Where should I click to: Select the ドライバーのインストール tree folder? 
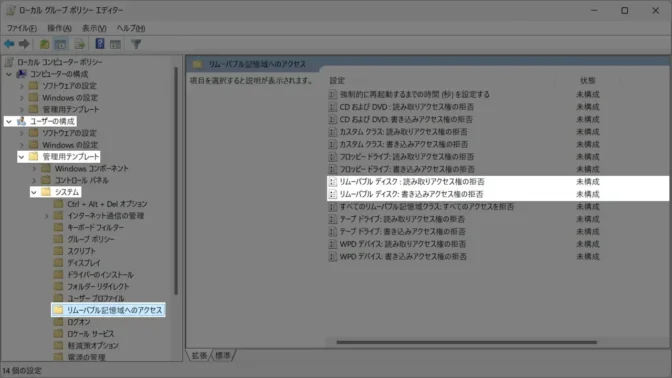pyautogui.click(x=101, y=275)
